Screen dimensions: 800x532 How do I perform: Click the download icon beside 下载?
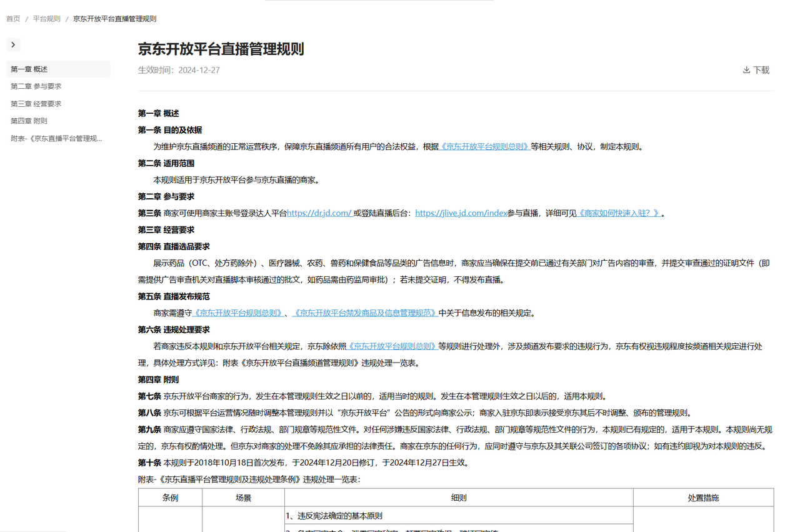(746, 70)
